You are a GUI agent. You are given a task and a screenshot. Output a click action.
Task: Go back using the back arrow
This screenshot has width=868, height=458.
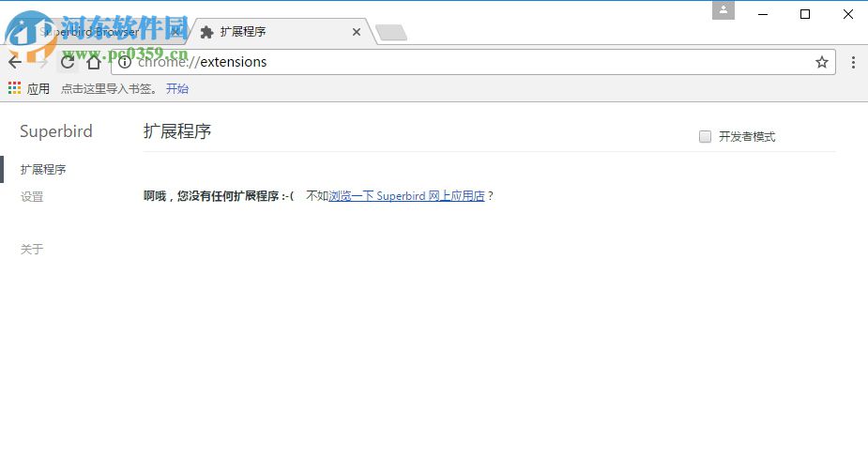click(15, 61)
